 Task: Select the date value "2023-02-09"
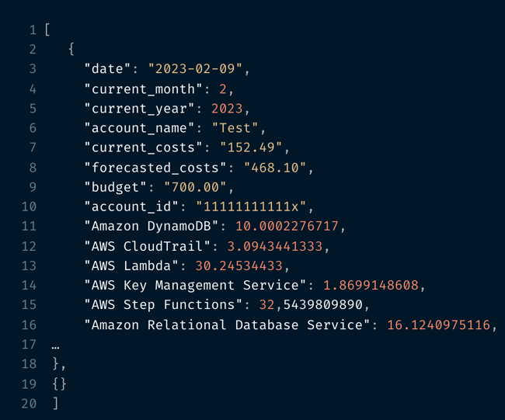pyautogui.click(x=195, y=68)
